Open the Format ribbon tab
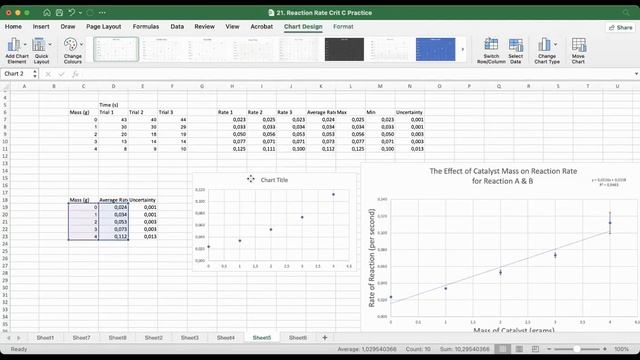Image resolution: width=640 pixels, height=360 pixels. coord(343,27)
